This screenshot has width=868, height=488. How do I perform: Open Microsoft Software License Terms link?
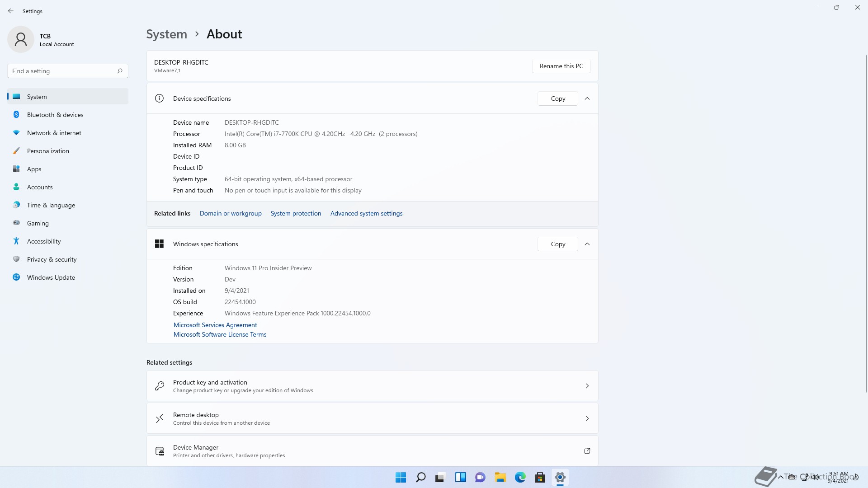pos(220,334)
